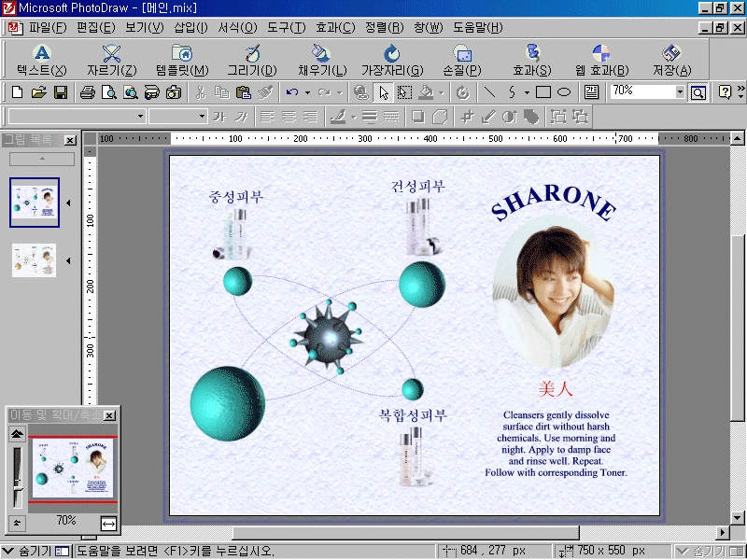This screenshot has width=747, height=560.
Task: Close the 그림 목록 panel
Action: click(70, 141)
